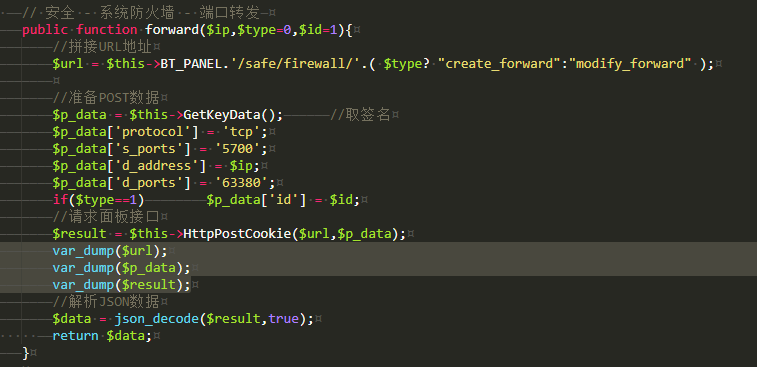This screenshot has width=757, height=367.
Task: Place cursor on the public keyword
Action: click(x=45, y=30)
